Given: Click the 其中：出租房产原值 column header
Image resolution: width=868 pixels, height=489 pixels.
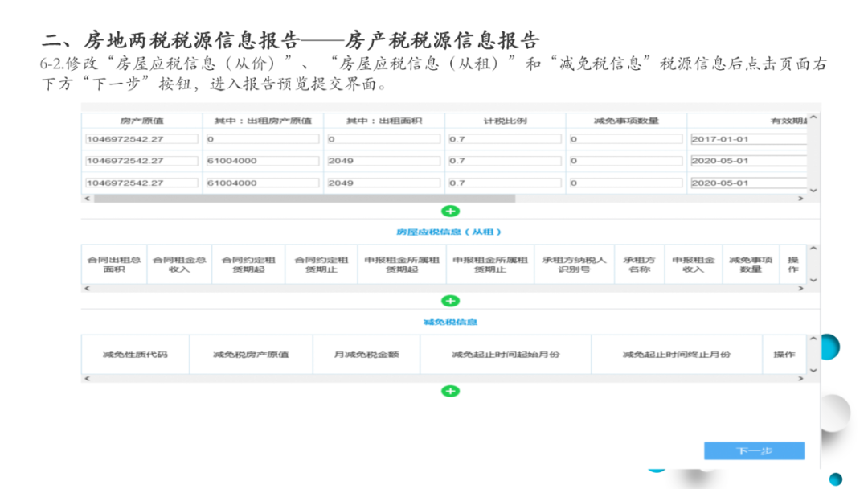Looking at the screenshot, I should (263, 121).
